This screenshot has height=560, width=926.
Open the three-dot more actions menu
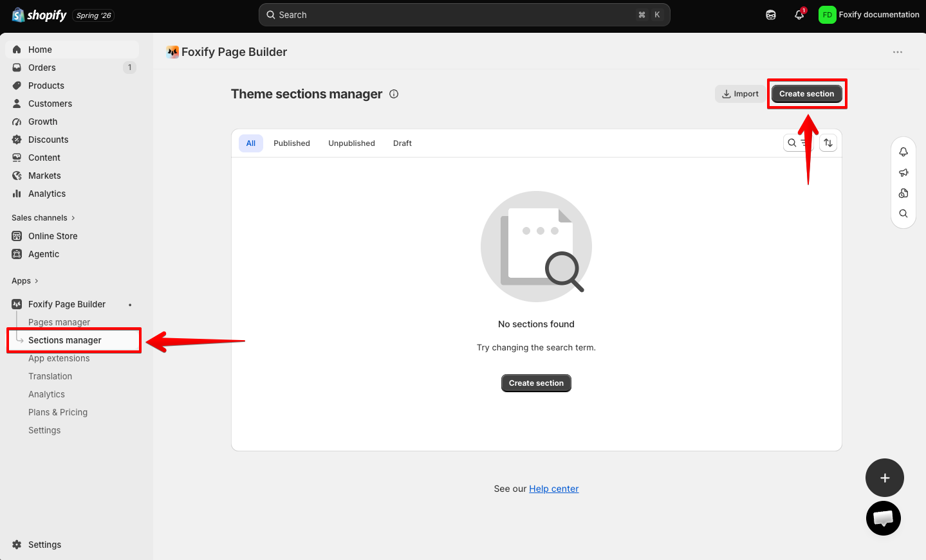898,52
